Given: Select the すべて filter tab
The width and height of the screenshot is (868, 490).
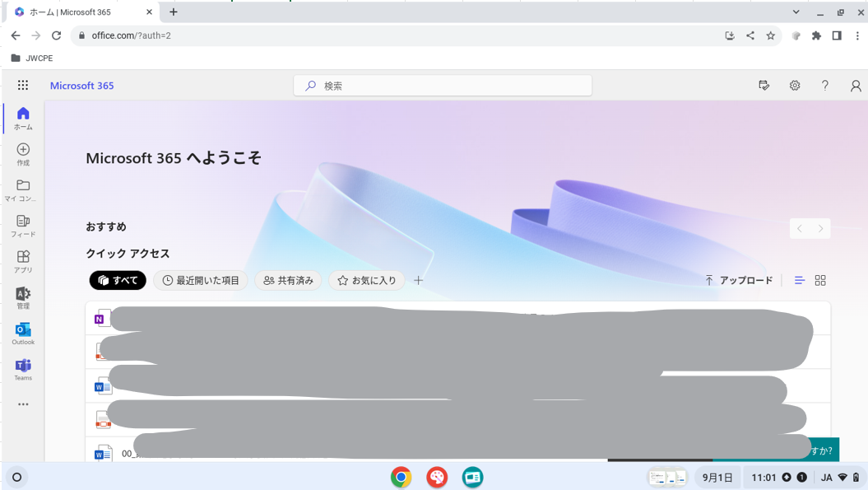Looking at the screenshot, I should point(118,281).
